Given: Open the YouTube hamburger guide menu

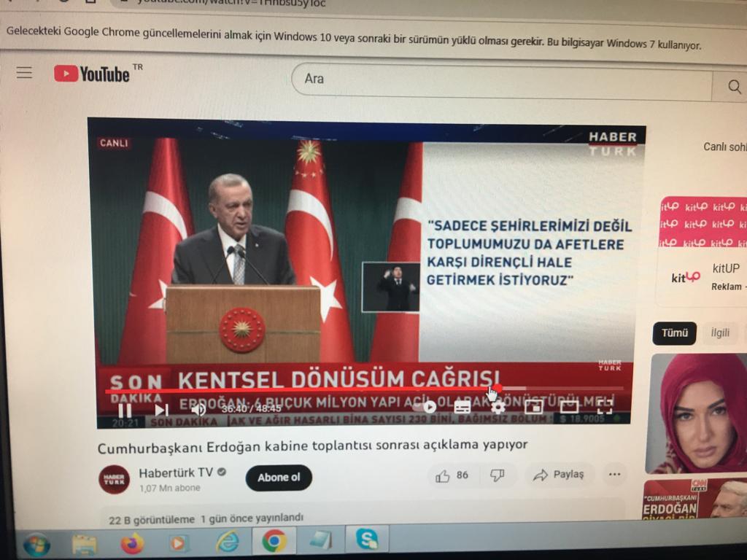Looking at the screenshot, I should [x=24, y=72].
